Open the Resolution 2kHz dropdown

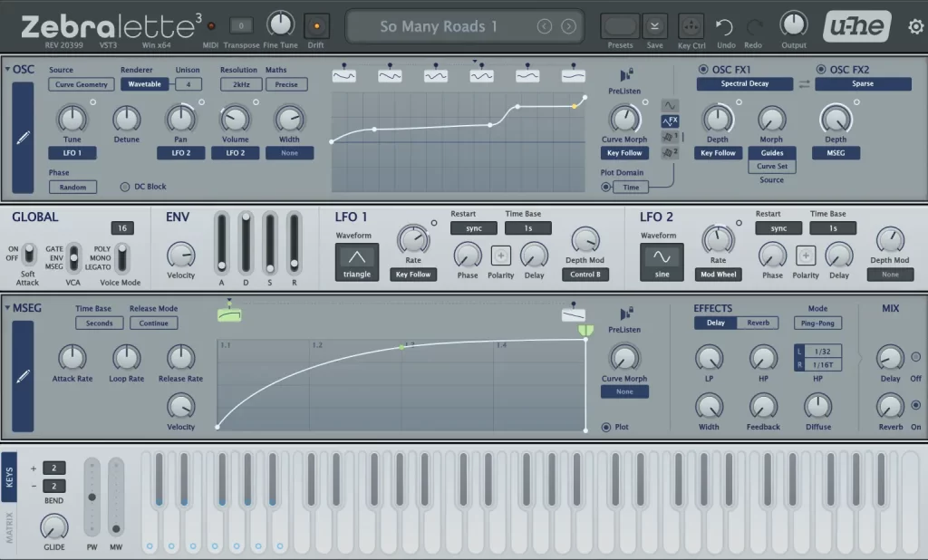point(241,84)
